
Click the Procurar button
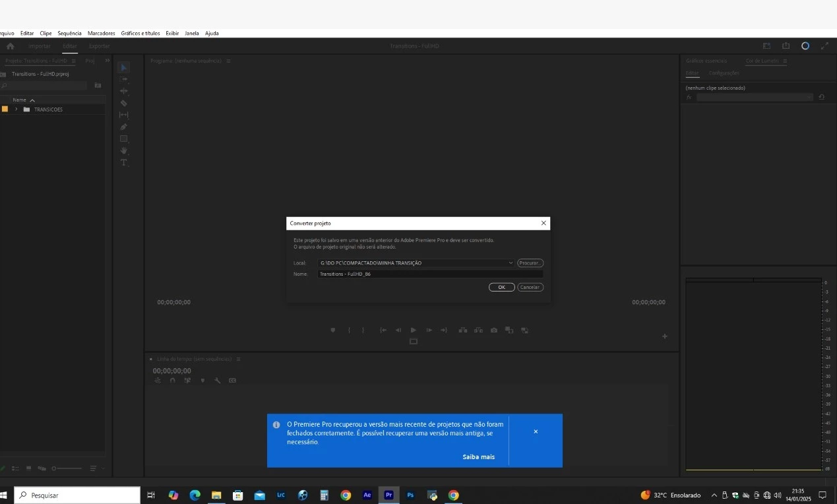tap(530, 263)
